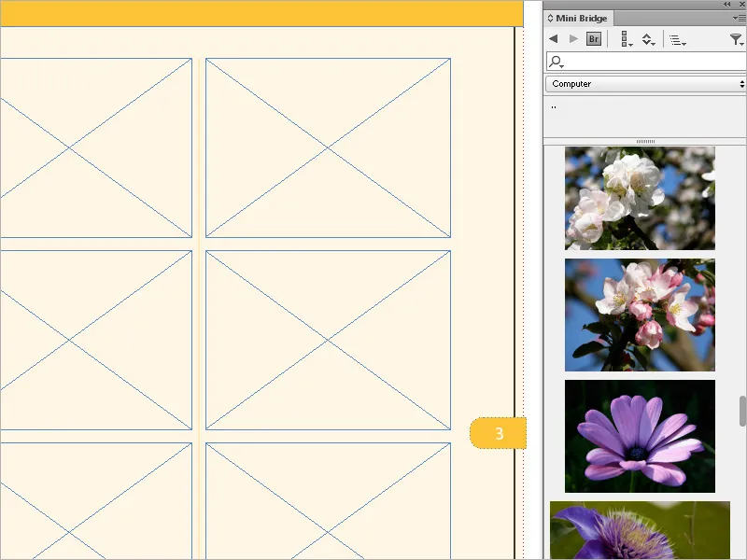Open Adobe Bridge with the Br icon
The width and height of the screenshot is (747, 560).
click(x=594, y=38)
